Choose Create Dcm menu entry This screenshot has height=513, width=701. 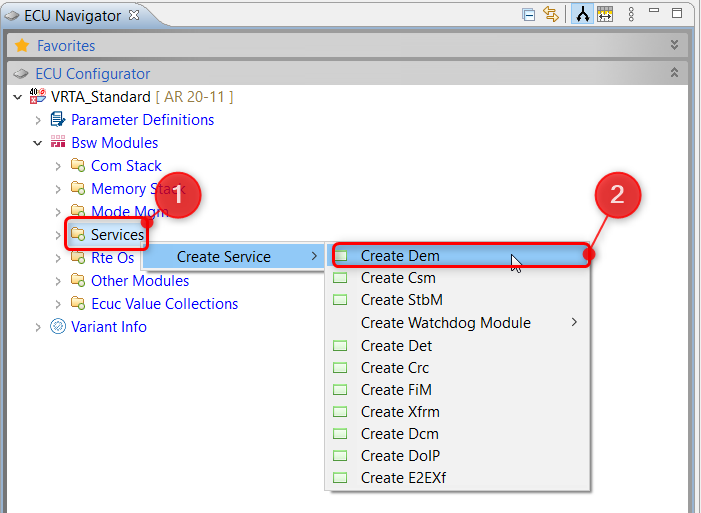coord(458,434)
